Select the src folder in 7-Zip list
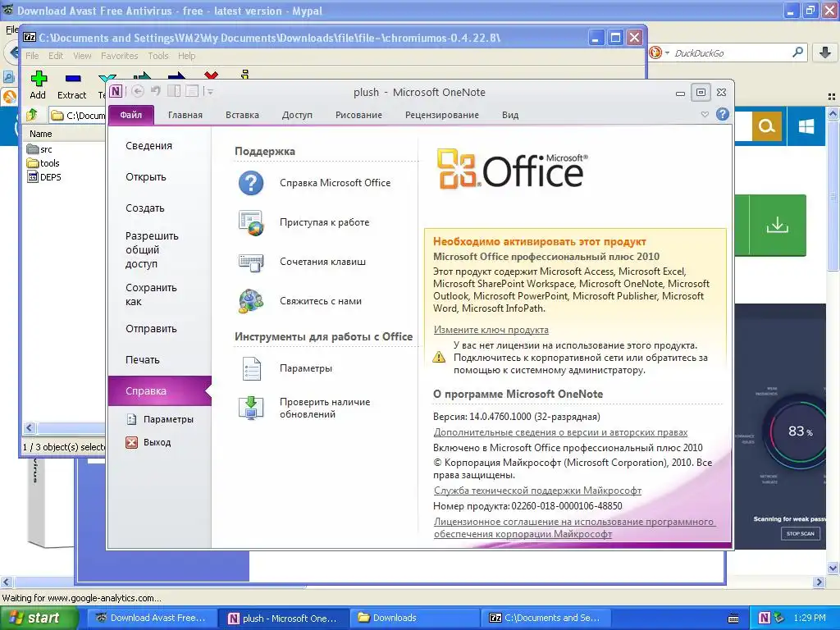 click(x=39, y=149)
